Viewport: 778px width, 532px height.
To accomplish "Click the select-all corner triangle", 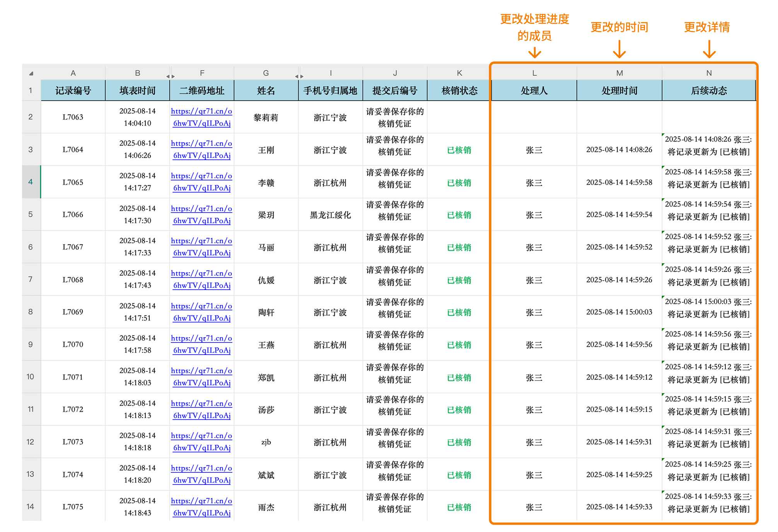I will pos(31,73).
